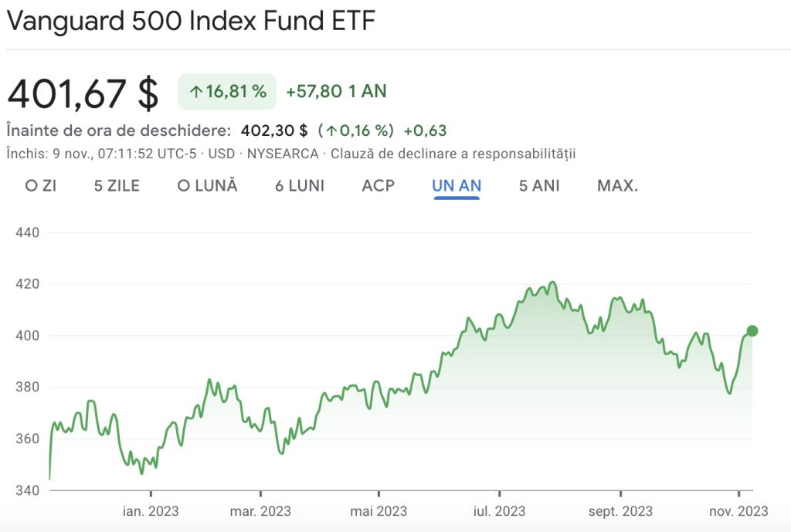Screen dimensions: 791x532
Task: Click the +57,80 1 AN change text
Action: pos(336,92)
